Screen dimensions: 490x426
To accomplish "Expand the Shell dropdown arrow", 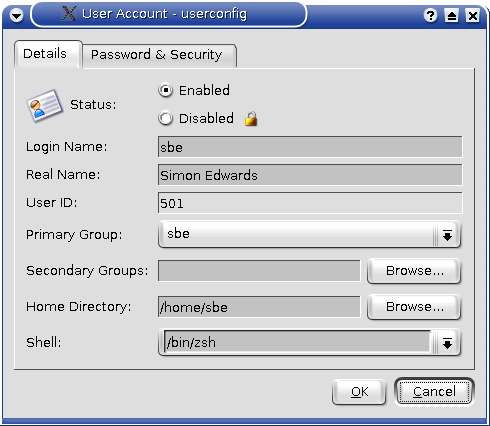I will point(447,343).
